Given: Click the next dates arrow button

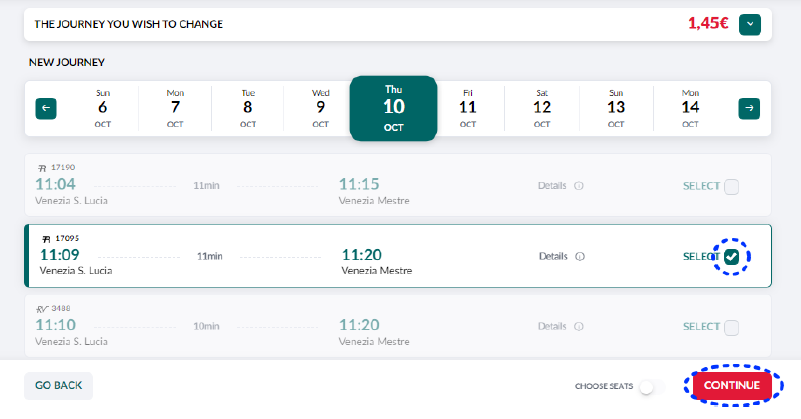Looking at the screenshot, I should pos(749,108).
